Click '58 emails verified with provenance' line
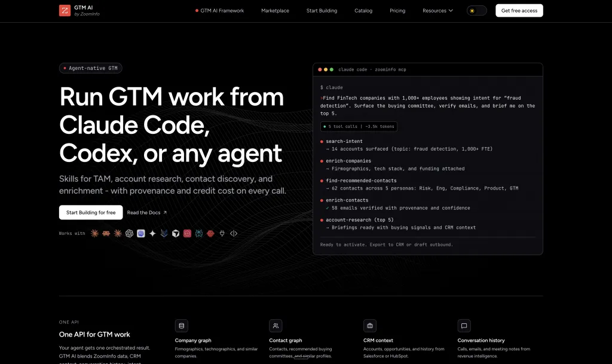This screenshot has width=612, height=364. (397, 208)
